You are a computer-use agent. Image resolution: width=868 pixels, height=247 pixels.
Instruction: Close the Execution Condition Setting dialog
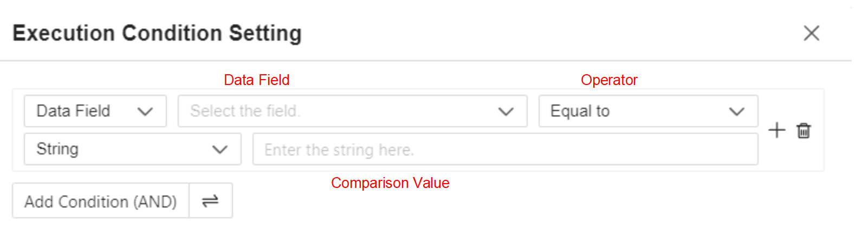click(811, 33)
